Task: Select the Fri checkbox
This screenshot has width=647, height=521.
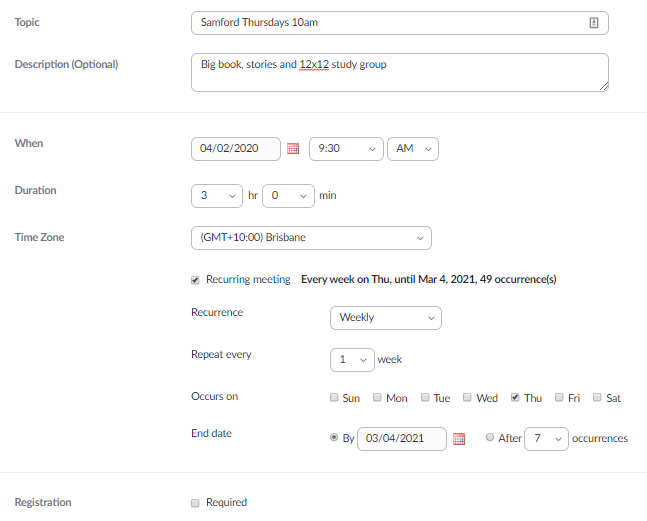Action: click(559, 397)
